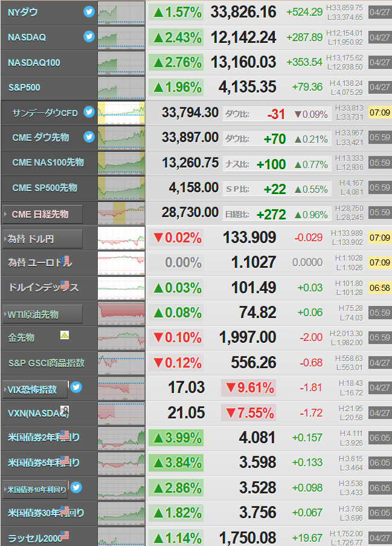This screenshot has width=392, height=546.
Task: Expand the WTI原油先物 button
Action: (x=42, y=314)
